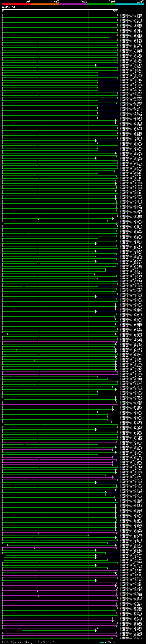Open hit UniRef100_Q8AVG6

coord(131,173)
